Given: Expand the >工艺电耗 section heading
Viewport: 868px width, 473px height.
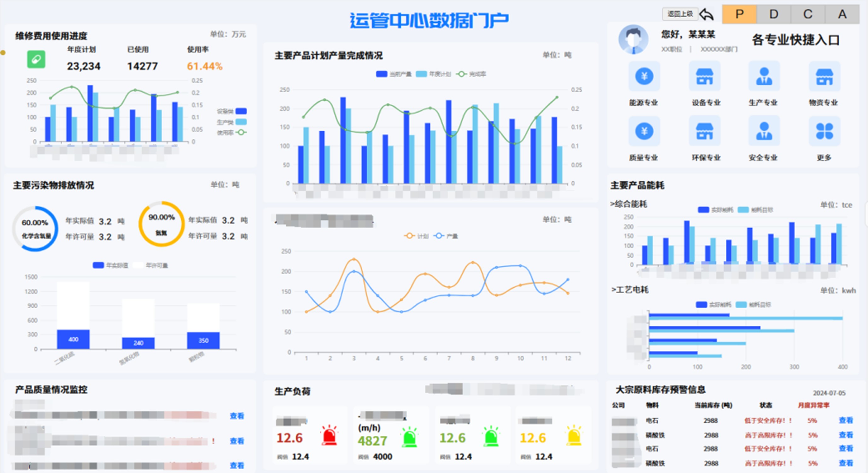Looking at the screenshot, I should point(630,290).
